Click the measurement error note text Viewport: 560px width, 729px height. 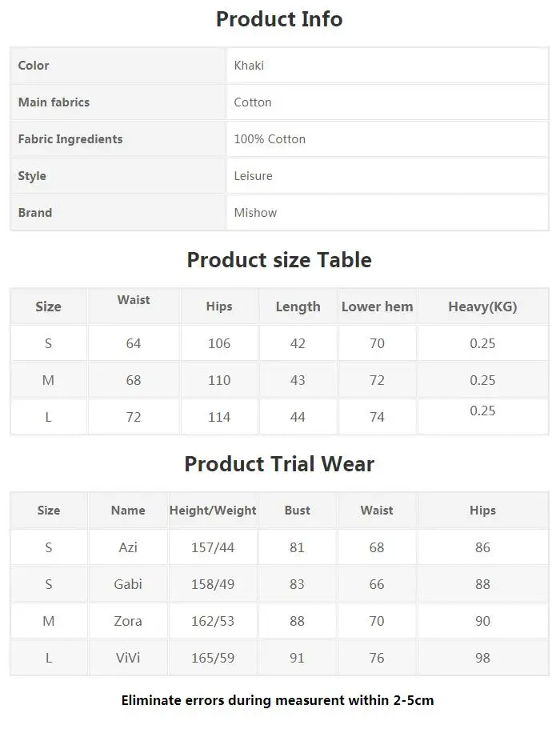click(x=278, y=700)
